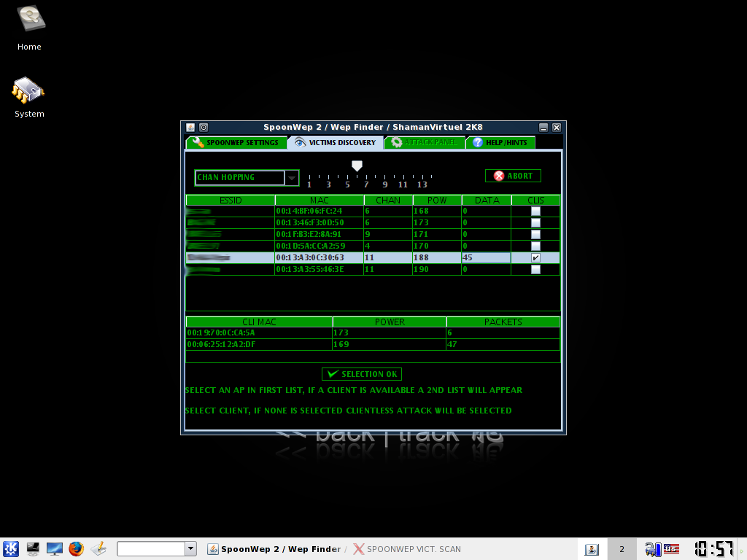Switch to SpoonWep 2 / Wep Finder taskbar entry
The height and width of the screenshot is (560, 747).
tap(274, 549)
